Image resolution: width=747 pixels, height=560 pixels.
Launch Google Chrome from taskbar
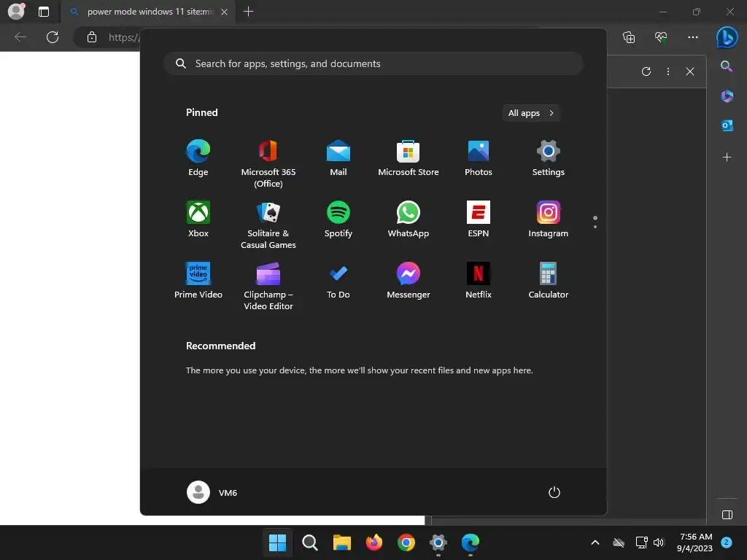pos(406,542)
